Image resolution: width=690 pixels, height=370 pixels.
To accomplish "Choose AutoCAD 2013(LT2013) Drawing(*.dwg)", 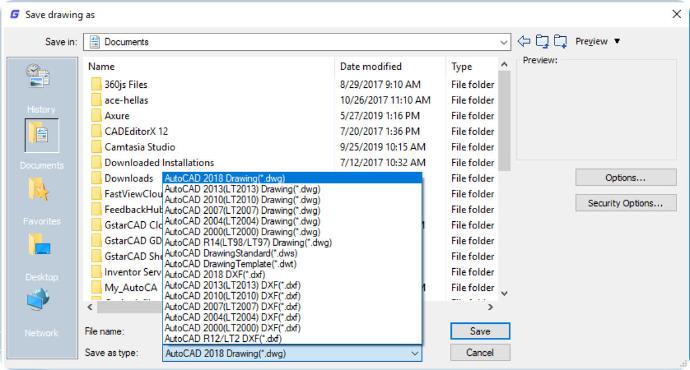I will coord(292,189).
